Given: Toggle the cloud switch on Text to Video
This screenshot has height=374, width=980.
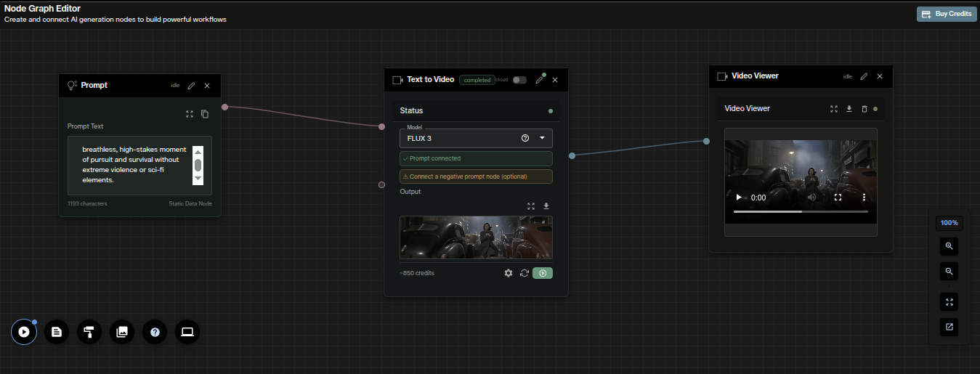Looking at the screenshot, I should [519, 80].
